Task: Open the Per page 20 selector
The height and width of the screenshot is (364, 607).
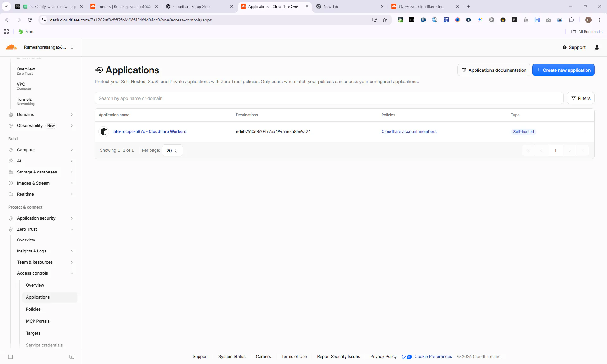Action: 172,151
